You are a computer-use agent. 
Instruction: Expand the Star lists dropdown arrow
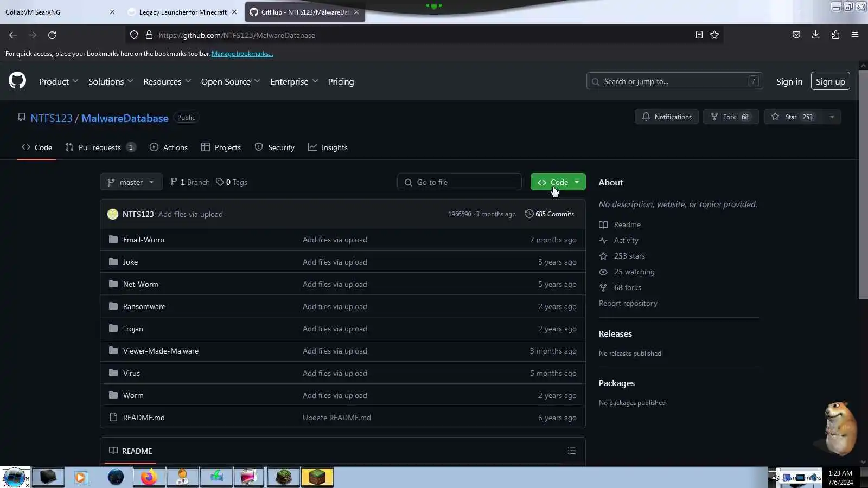(832, 117)
